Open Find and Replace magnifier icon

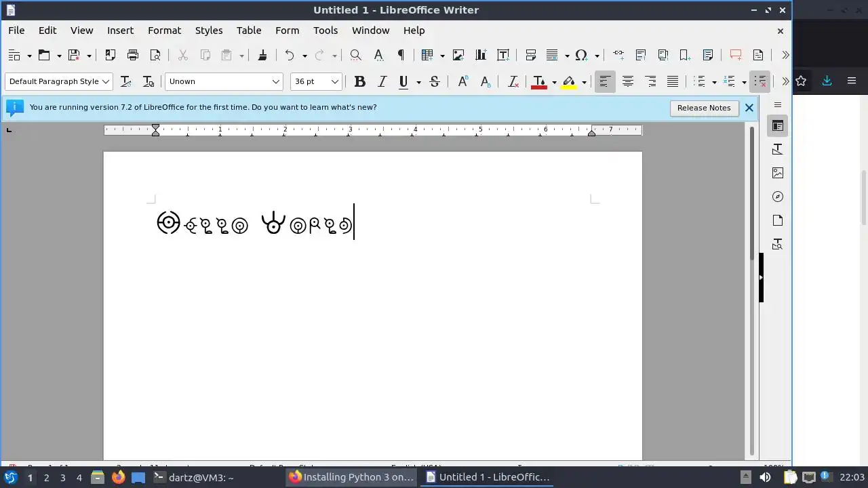[355, 55]
